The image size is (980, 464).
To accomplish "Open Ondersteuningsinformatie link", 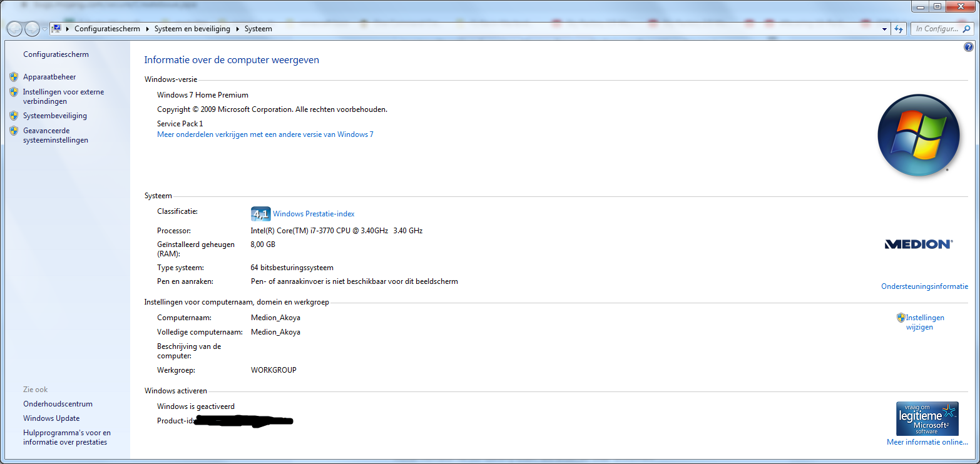I will point(924,286).
